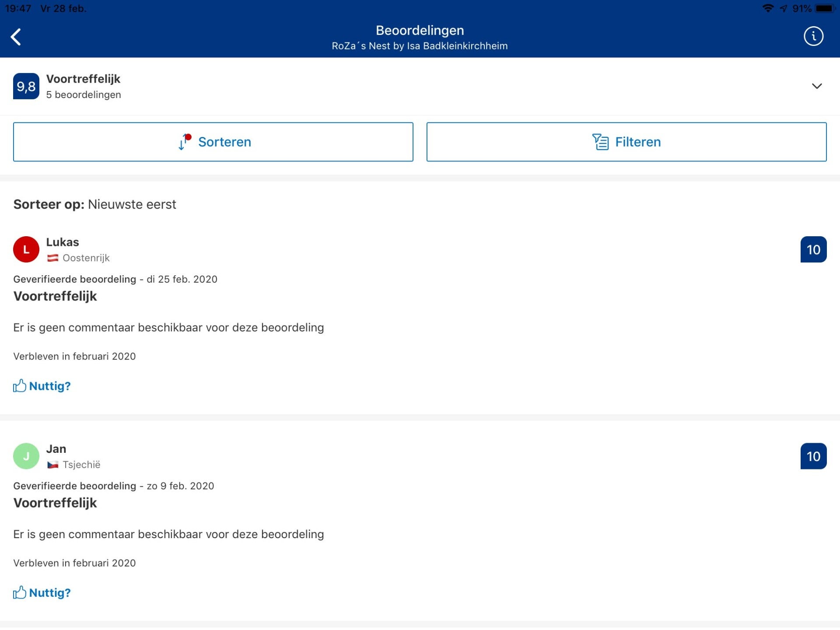This screenshot has width=840, height=630.
Task: Click Jan's green avatar icon
Action: (26, 456)
